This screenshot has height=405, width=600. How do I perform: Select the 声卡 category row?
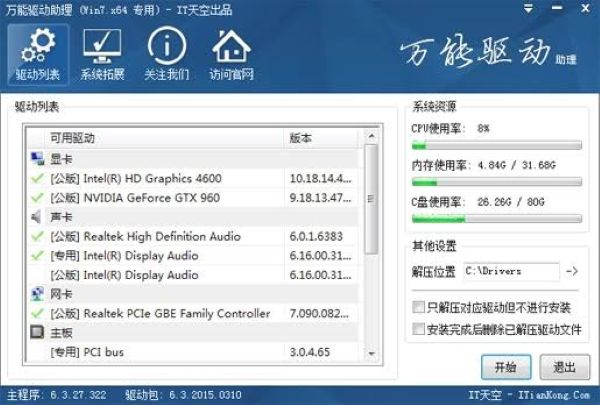pyautogui.click(x=194, y=217)
